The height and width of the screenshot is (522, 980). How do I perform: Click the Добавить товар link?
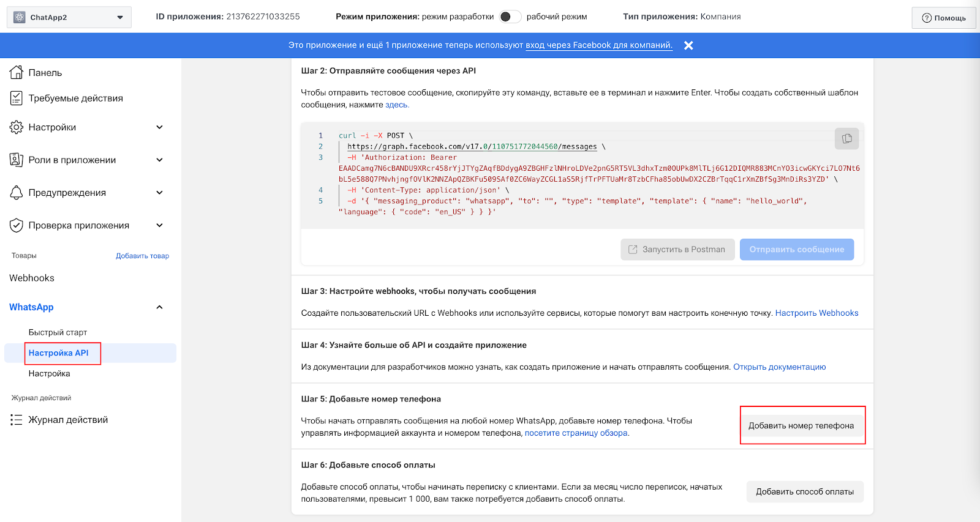(x=142, y=256)
